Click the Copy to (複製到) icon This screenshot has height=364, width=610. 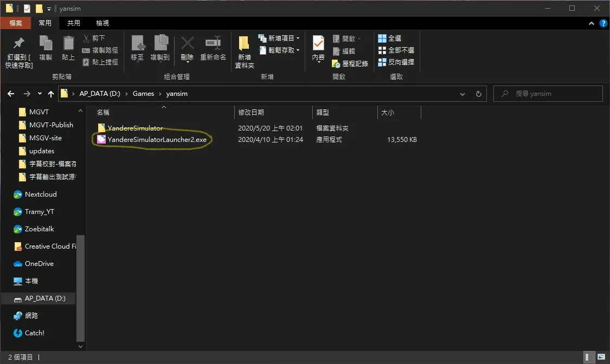[160, 43]
